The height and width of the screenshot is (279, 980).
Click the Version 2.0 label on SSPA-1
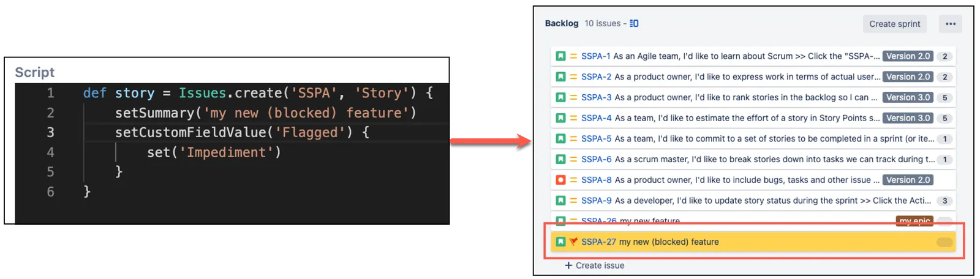[x=908, y=56]
